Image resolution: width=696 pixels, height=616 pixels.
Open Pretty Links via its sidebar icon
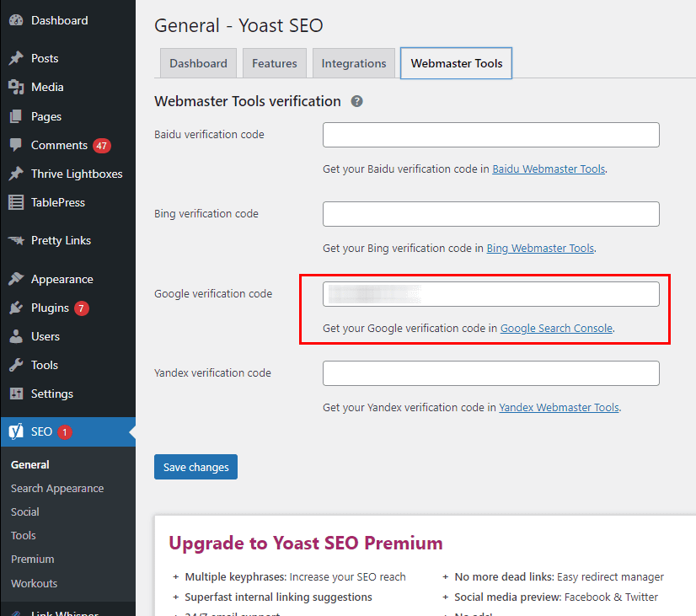tap(15, 240)
